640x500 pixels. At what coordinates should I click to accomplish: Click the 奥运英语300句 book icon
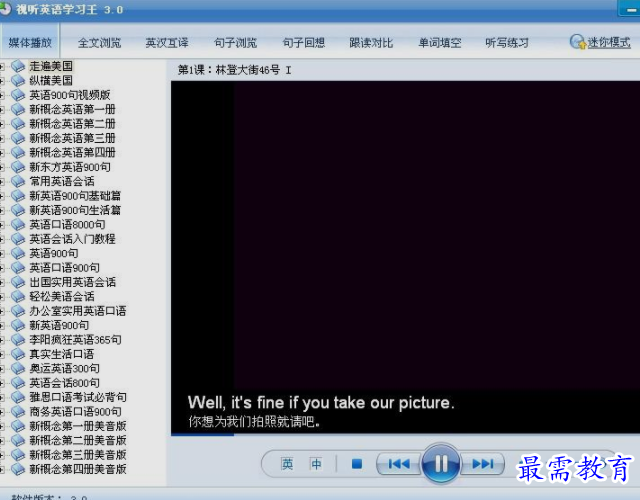18,368
